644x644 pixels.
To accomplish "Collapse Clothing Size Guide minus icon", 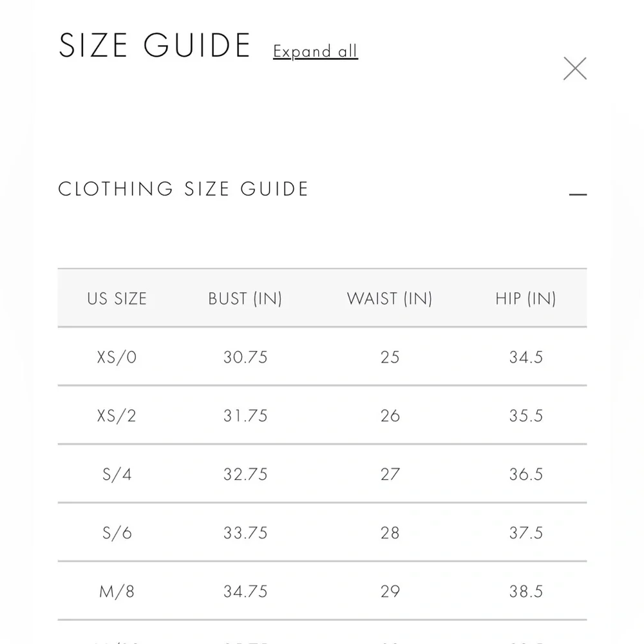I will click(x=578, y=194).
